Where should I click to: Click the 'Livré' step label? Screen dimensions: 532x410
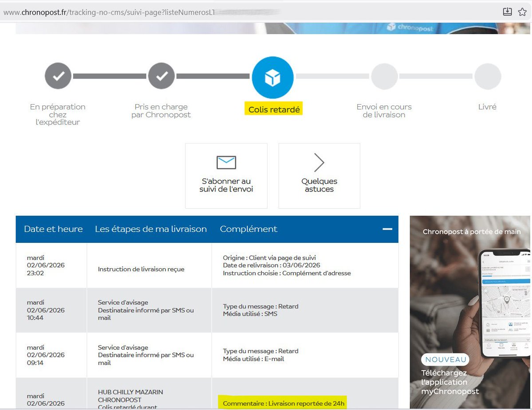(x=487, y=107)
